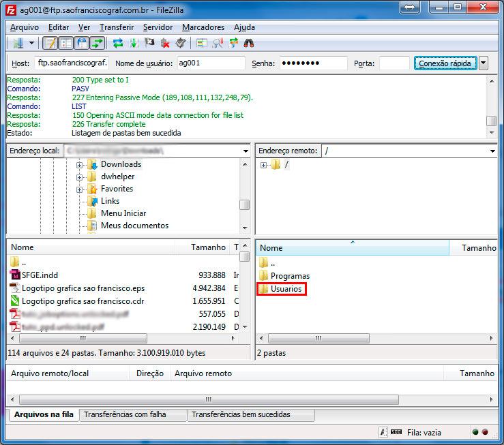This screenshot has width=504, height=445.
Task: Toggle the message log display
Action: pyautogui.click(x=50, y=43)
